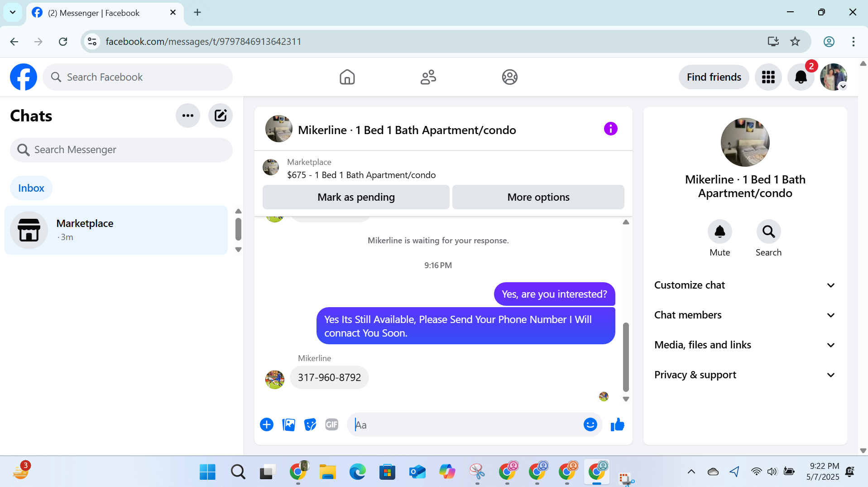This screenshot has height=487, width=868.
Task: Choose a GIF icon
Action: [x=332, y=424]
